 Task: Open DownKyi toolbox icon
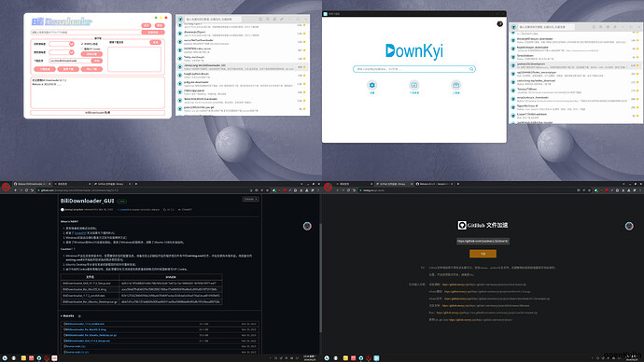point(455,85)
